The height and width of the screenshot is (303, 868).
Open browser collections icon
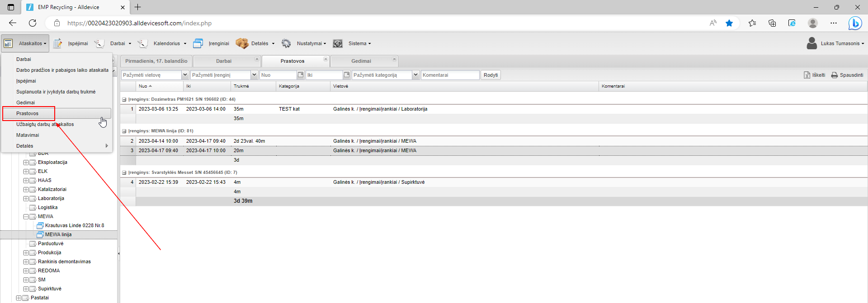point(772,23)
